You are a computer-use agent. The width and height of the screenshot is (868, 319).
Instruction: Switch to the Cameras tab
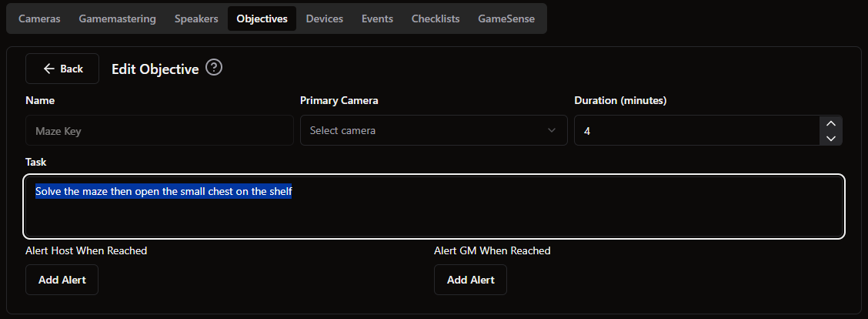(39, 18)
